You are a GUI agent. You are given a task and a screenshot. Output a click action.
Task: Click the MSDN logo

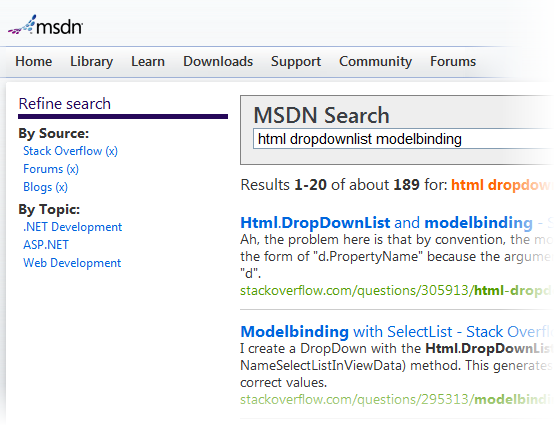coord(45,25)
